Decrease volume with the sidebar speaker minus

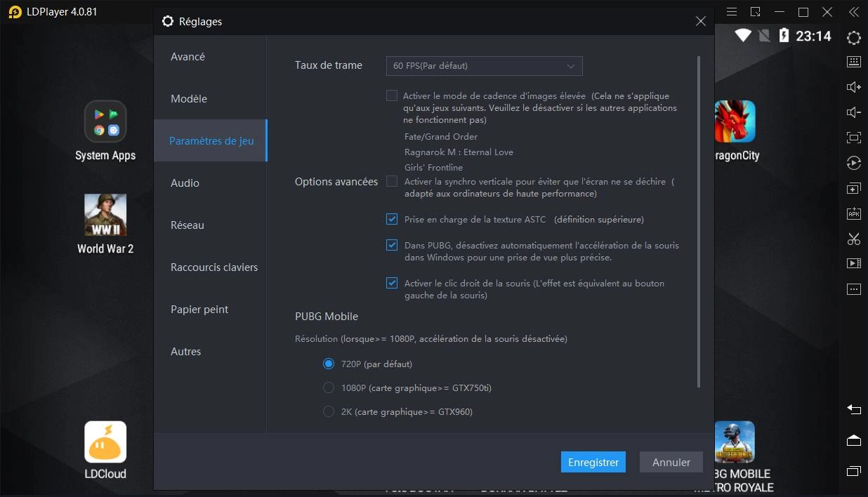tap(853, 112)
